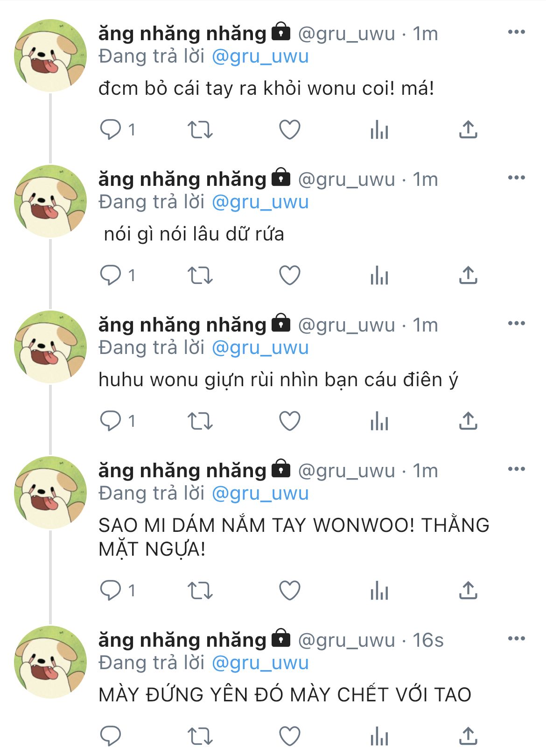Share the "nói gì nói lâu dữ rứa" tweet
This screenshot has height=756, width=546.
[x=468, y=275]
